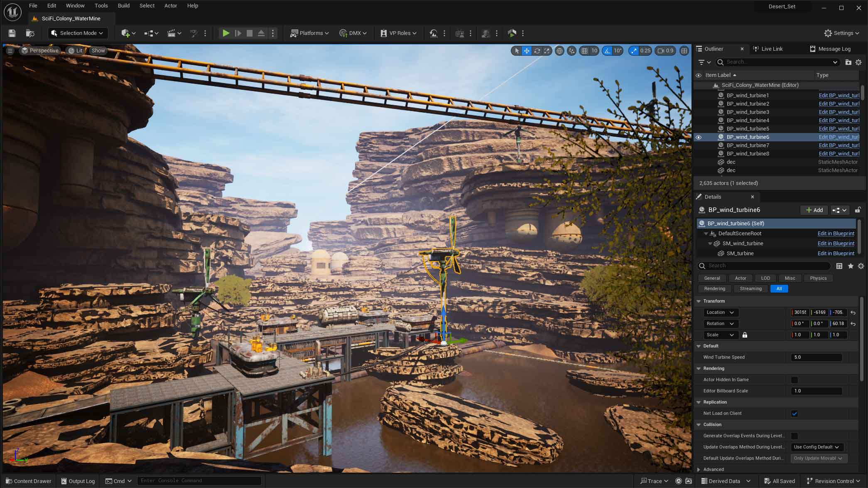Open the Content Drawer
868x488 pixels.
27,481
